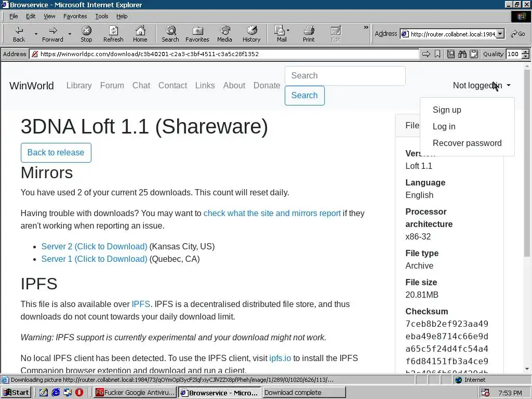Viewport: 532px width, 399px height.
Task: Click the Back to release button
Action: [56, 153]
